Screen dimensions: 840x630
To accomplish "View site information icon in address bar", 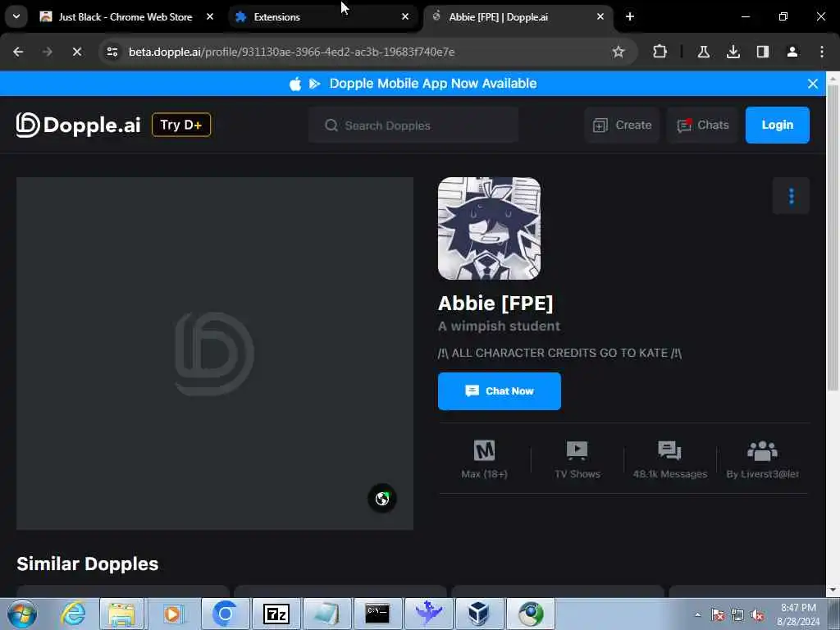I will [x=112, y=52].
